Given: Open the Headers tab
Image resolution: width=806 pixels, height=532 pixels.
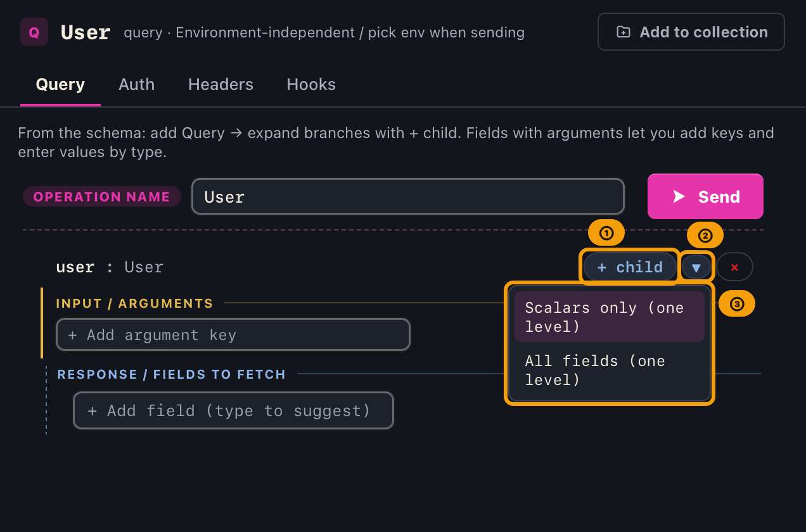Looking at the screenshot, I should tap(221, 84).
